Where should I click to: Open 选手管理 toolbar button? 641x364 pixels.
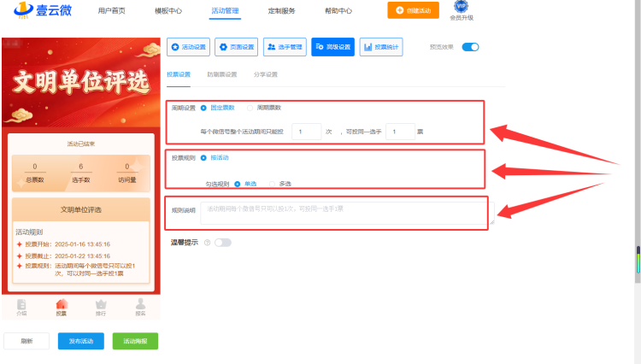285,47
